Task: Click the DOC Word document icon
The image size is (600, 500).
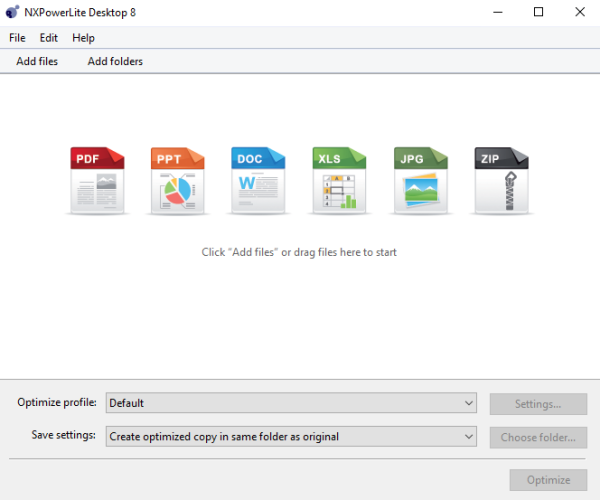Action: pyautogui.click(x=258, y=180)
